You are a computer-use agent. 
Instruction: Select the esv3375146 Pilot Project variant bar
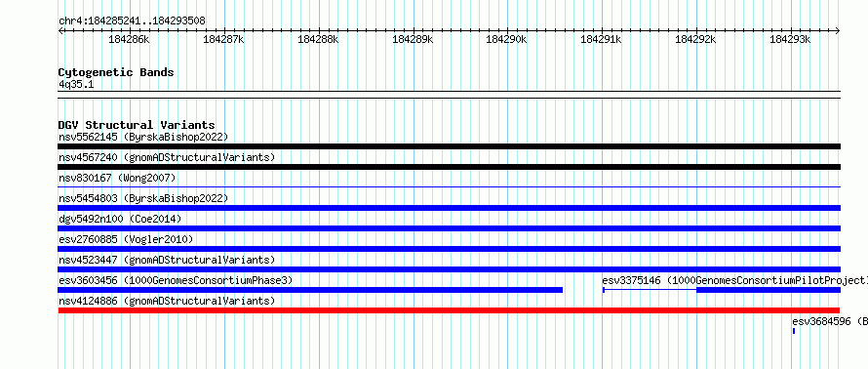[x=722, y=290]
